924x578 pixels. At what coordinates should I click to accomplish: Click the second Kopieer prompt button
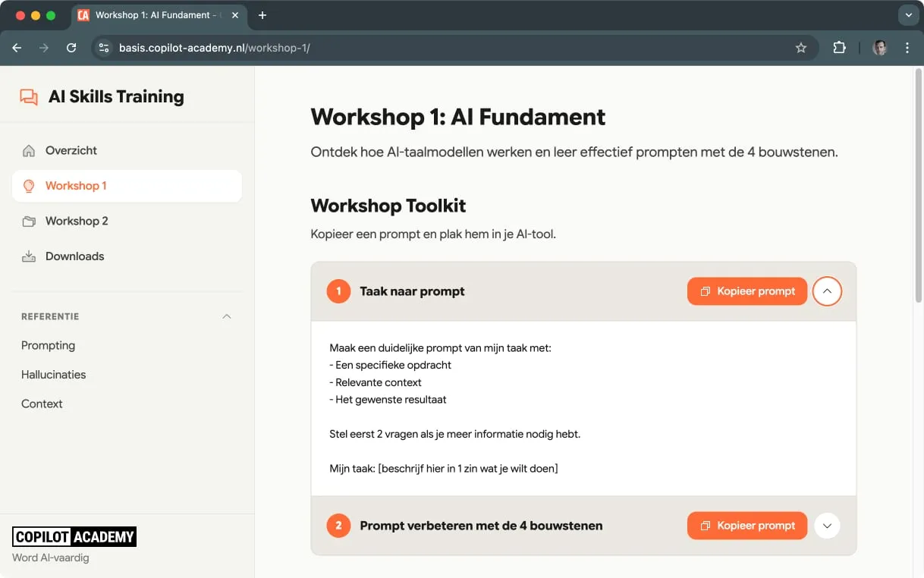(x=747, y=525)
